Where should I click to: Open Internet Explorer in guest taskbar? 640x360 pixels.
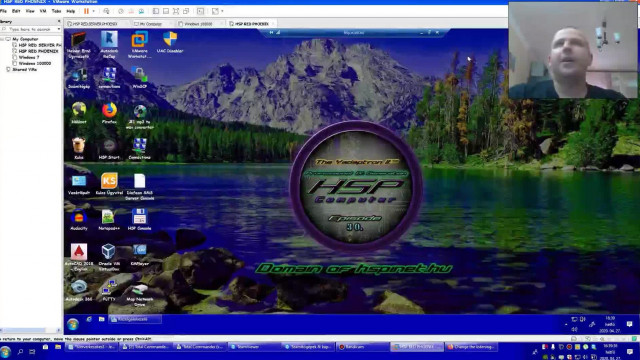[89, 319]
